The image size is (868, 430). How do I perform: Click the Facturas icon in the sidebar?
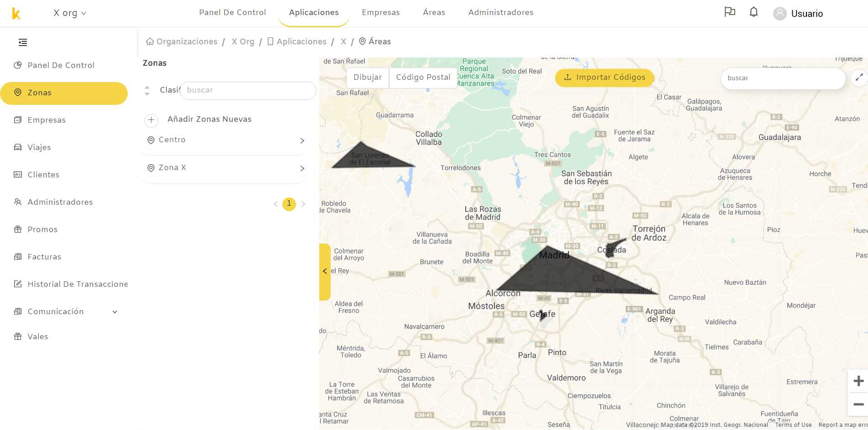click(x=18, y=257)
